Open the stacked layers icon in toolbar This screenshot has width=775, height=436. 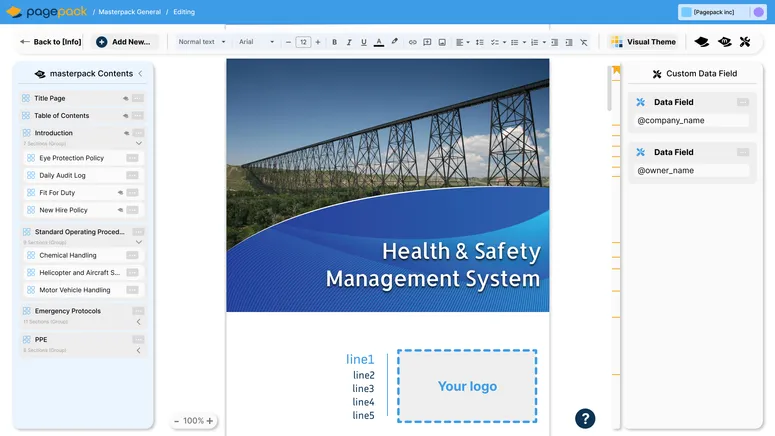pyautogui.click(x=702, y=42)
